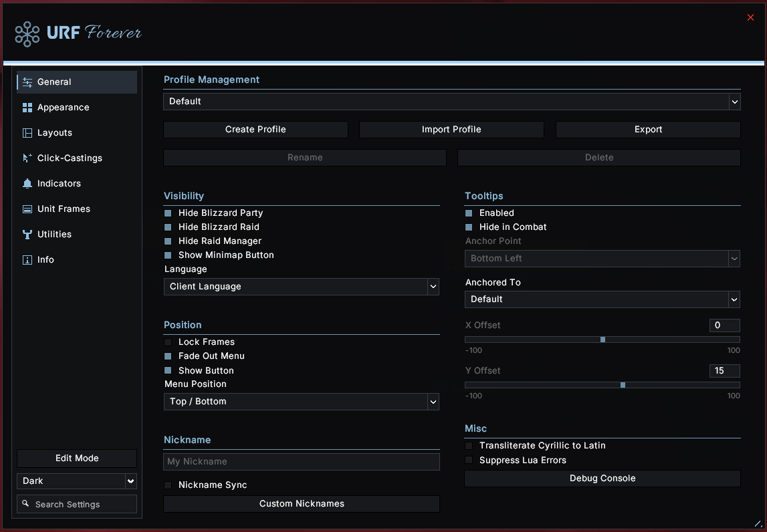The height and width of the screenshot is (532, 767).
Task: Click the Tooltips section heading
Action: [x=483, y=196]
